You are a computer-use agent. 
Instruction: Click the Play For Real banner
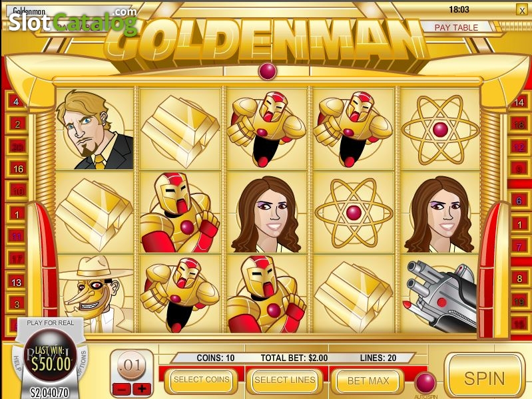click(x=50, y=323)
